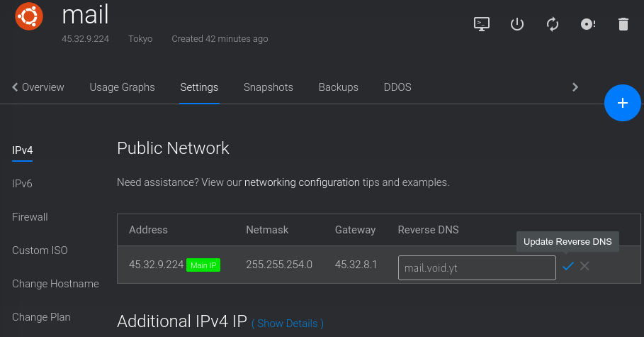Click the Reverse DNS input field
Screen dimensions: 644x337
477,268
